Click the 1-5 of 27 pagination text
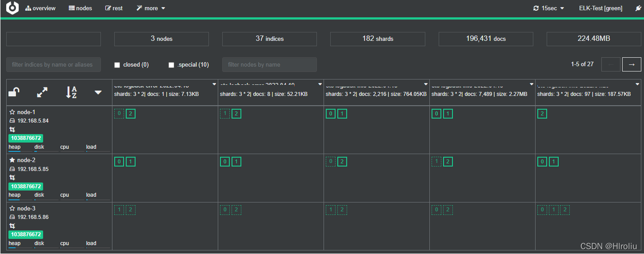Screen dimensions: 644x254 582,64
